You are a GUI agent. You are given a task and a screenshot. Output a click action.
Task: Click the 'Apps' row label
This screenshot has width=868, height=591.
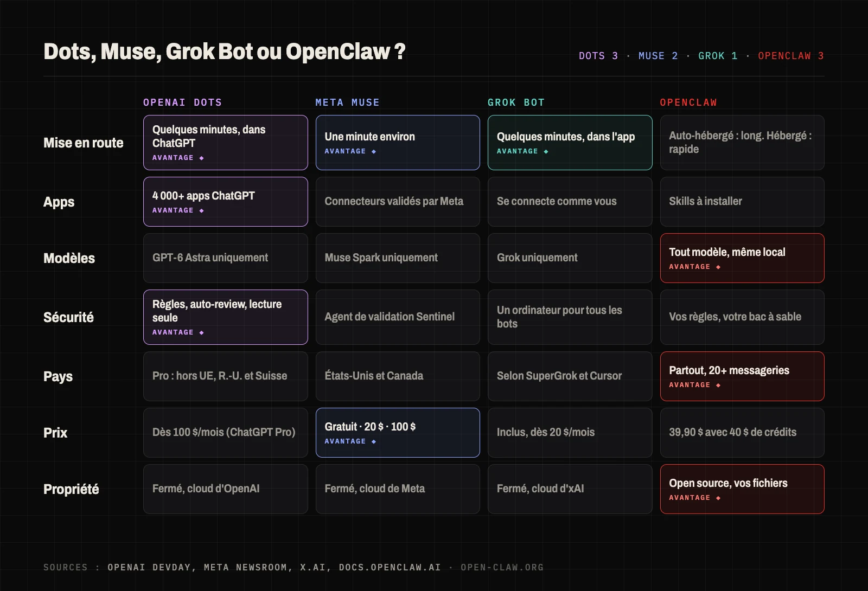click(x=59, y=202)
